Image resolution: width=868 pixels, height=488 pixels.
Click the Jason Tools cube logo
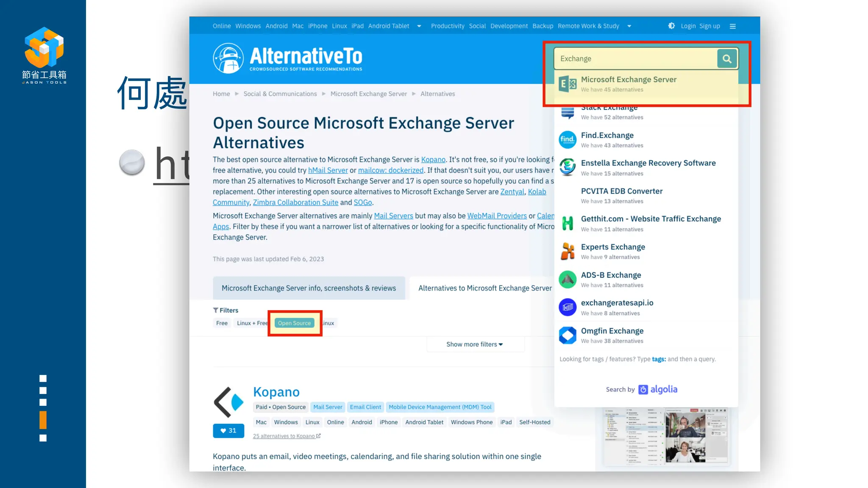point(44,47)
